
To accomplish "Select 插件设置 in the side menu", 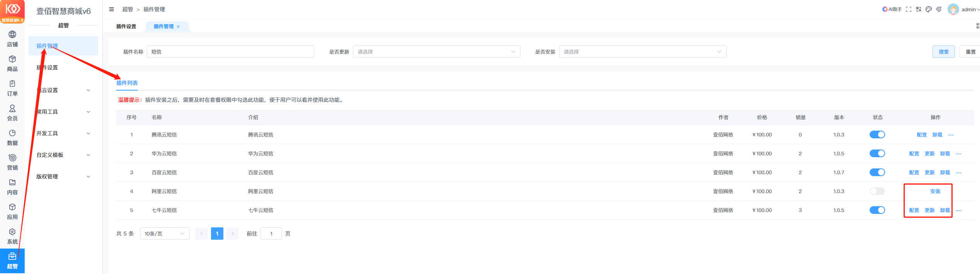I will [47, 67].
